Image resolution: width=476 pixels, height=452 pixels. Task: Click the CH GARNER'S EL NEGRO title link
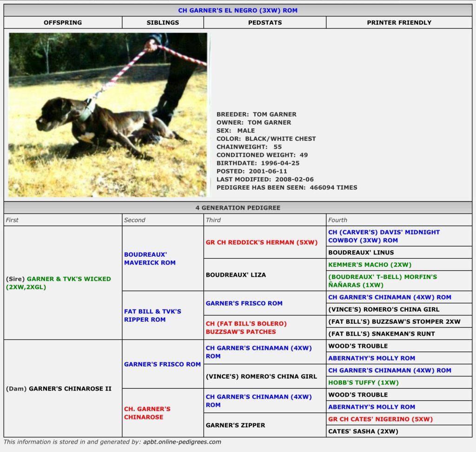238,10
